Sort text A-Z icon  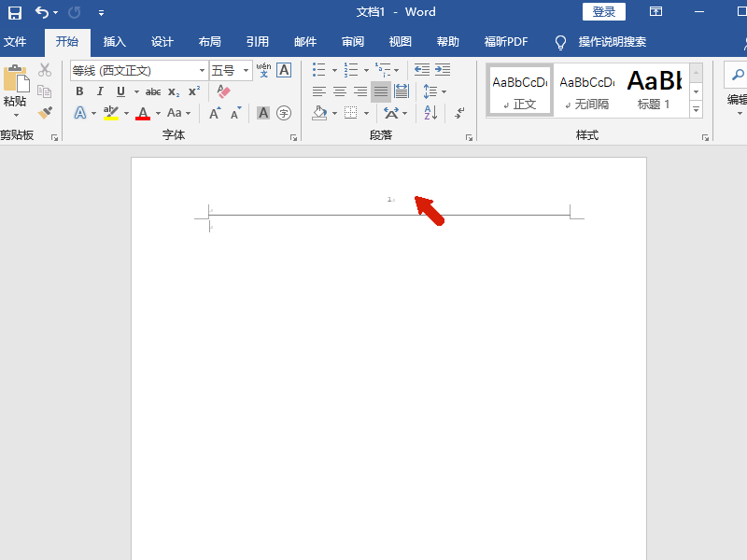coord(430,113)
